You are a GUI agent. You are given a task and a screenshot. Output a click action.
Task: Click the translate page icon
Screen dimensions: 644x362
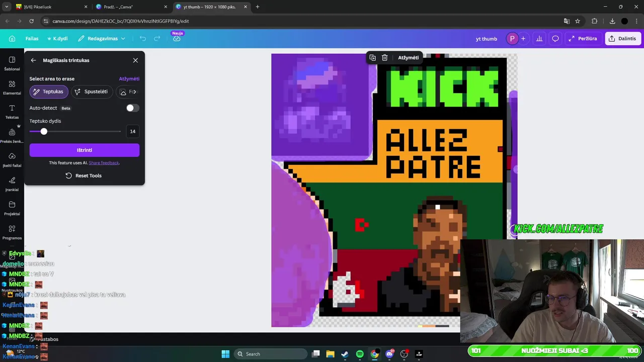pyautogui.click(x=567, y=21)
